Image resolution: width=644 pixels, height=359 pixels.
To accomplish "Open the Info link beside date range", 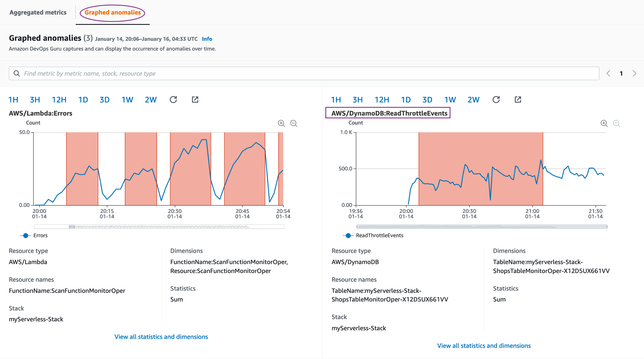I will (x=207, y=39).
